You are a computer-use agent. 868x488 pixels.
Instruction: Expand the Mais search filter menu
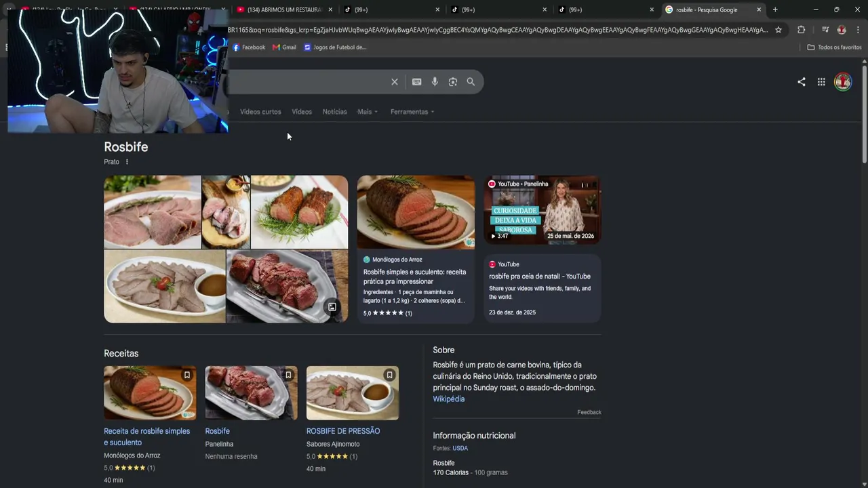[368, 112]
